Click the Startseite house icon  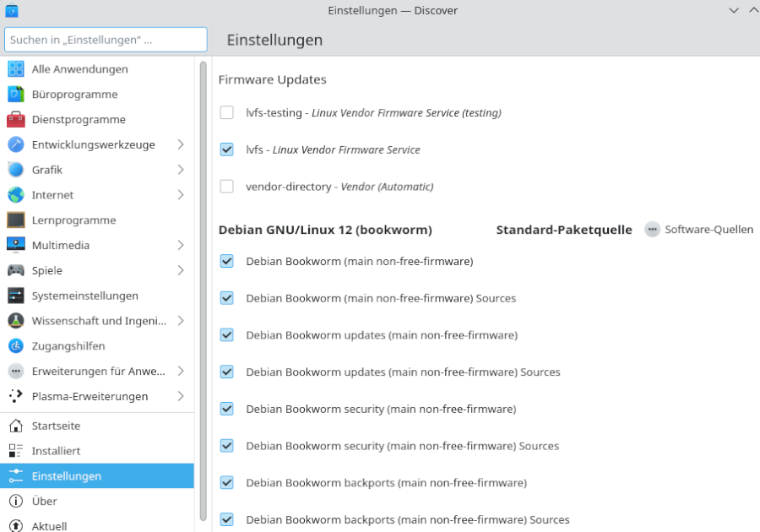16,426
